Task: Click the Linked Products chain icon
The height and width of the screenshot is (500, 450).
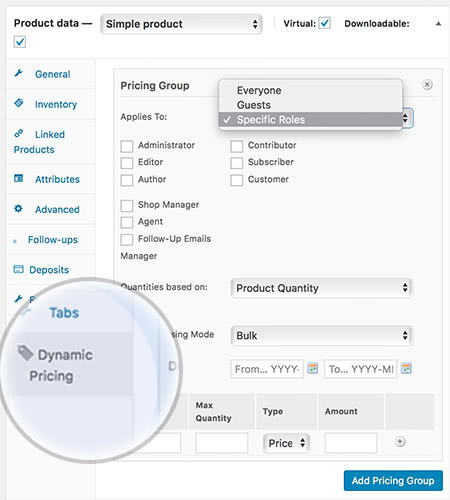Action: pyautogui.click(x=19, y=133)
